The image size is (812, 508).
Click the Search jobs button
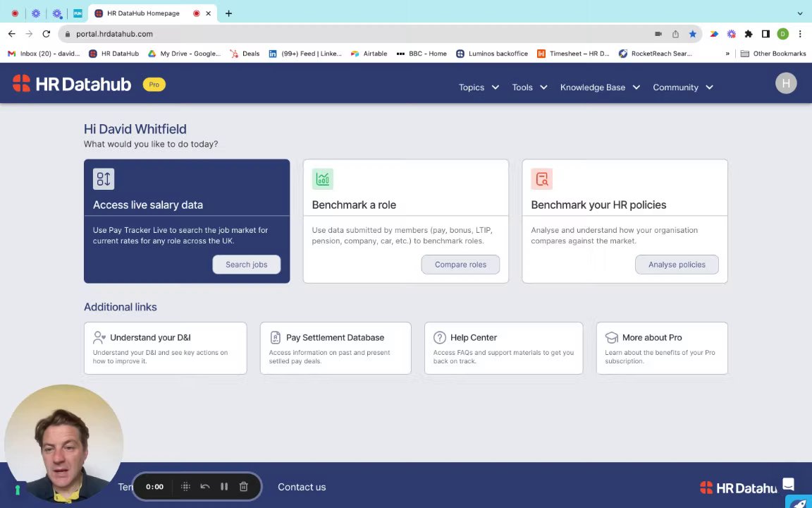click(x=247, y=265)
